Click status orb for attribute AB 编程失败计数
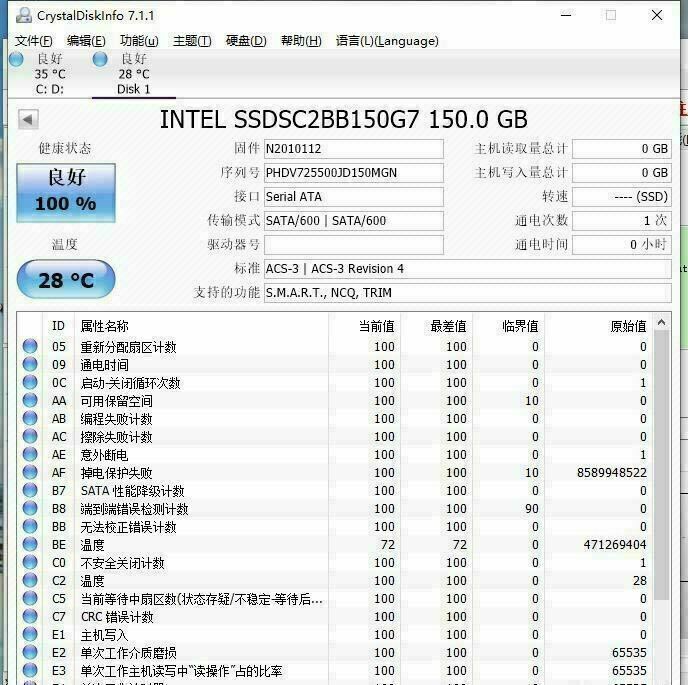 coord(30,418)
